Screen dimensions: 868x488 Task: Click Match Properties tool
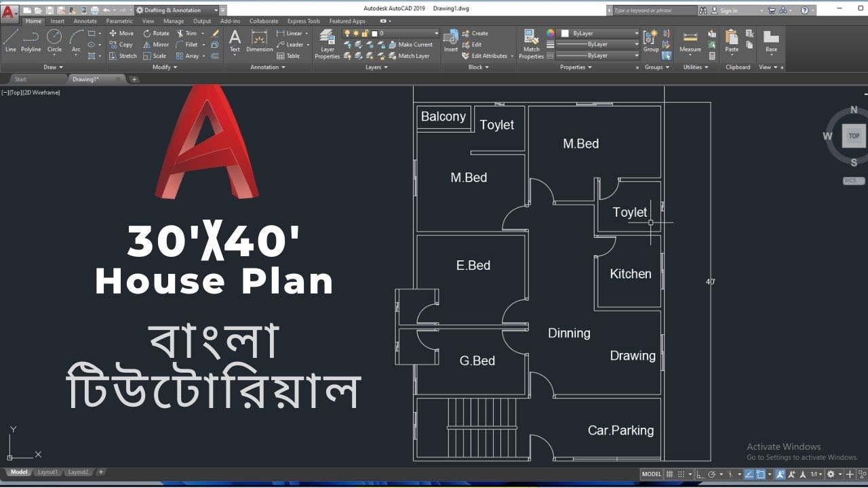pos(532,44)
